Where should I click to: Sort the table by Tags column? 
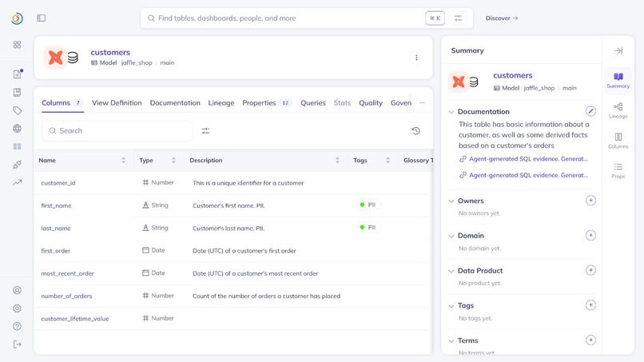point(388,161)
